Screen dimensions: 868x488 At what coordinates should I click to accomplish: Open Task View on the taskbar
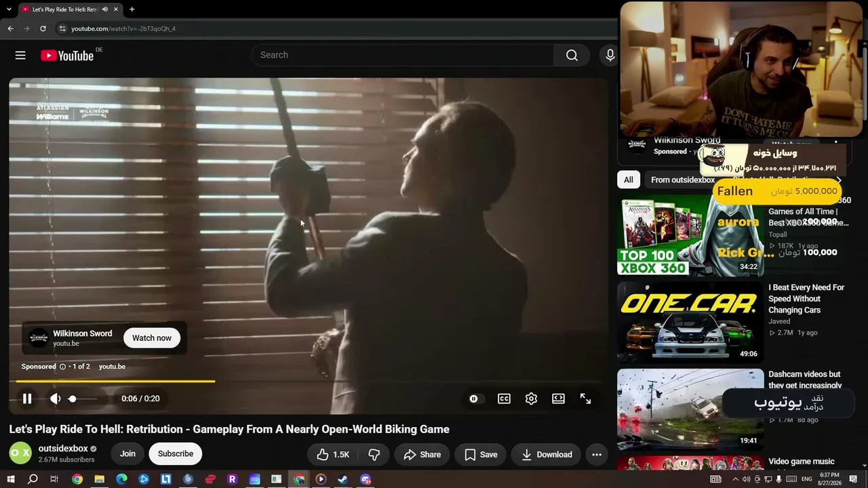point(54,479)
